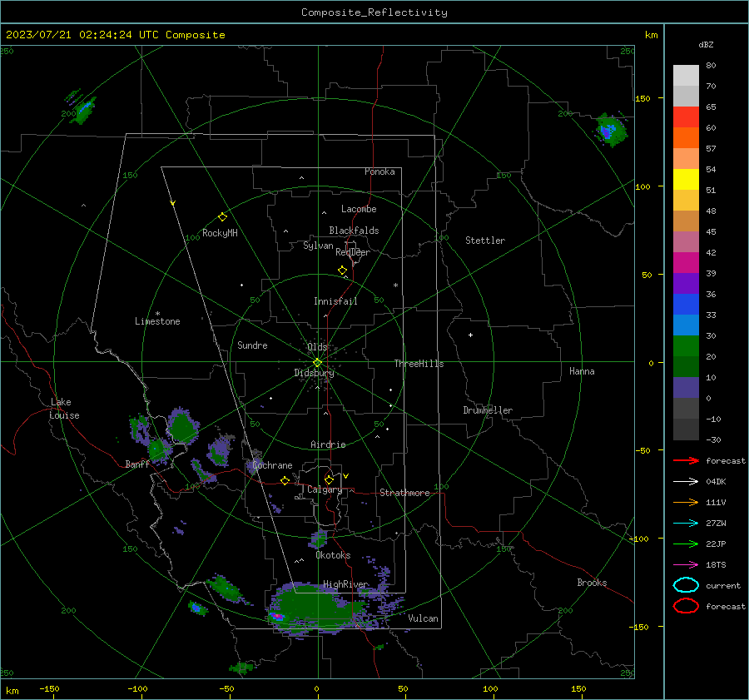Click the radar echo in the top-right corner
This screenshot has width=749, height=700.
coord(611,130)
